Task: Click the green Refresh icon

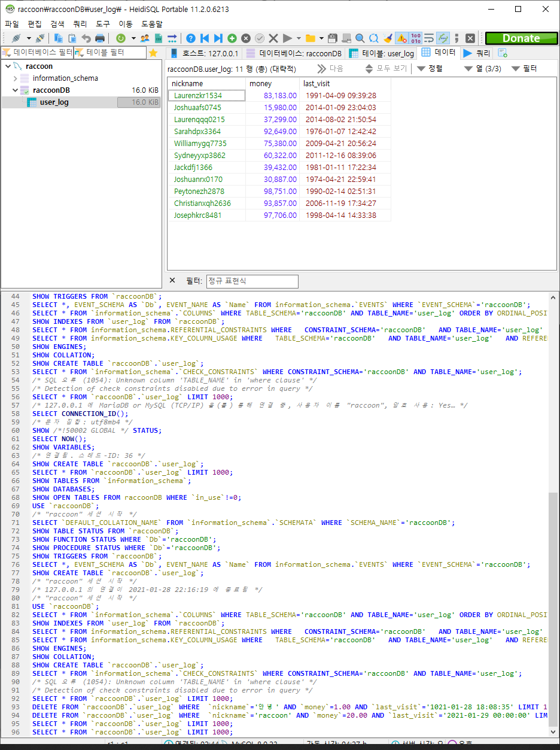Action: tap(121, 38)
